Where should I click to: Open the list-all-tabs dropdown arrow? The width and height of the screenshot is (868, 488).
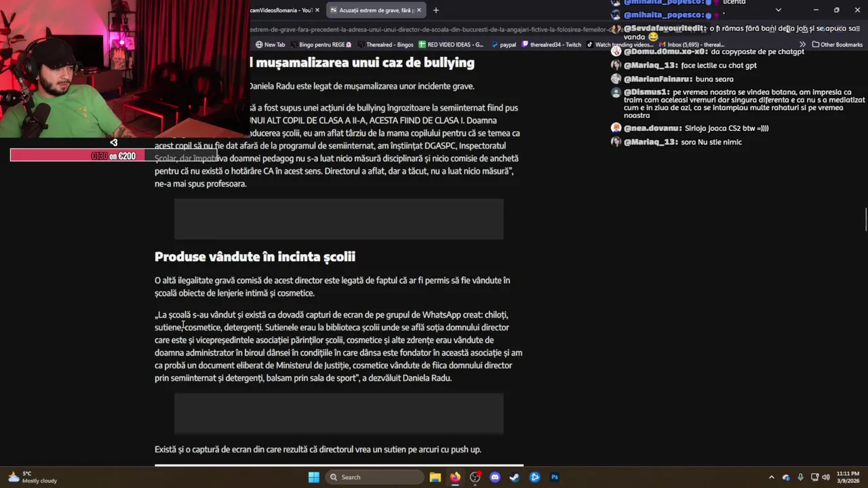(x=778, y=10)
